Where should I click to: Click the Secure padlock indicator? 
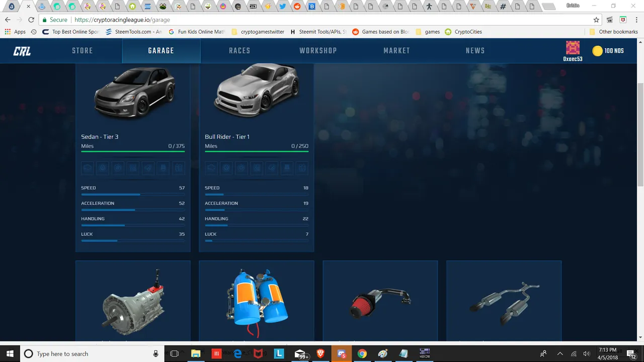coord(55,20)
